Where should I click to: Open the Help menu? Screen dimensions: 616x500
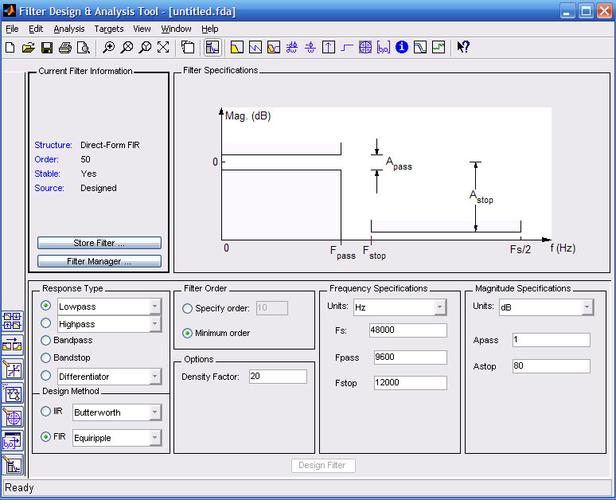(x=210, y=29)
